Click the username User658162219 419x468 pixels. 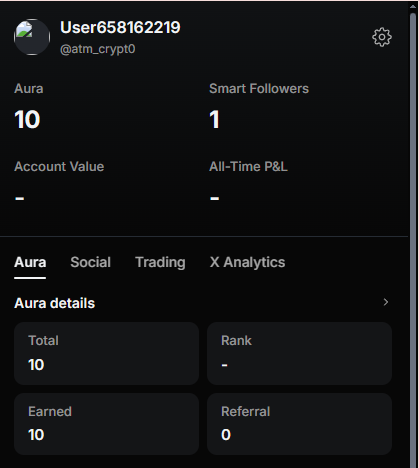point(120,27)
